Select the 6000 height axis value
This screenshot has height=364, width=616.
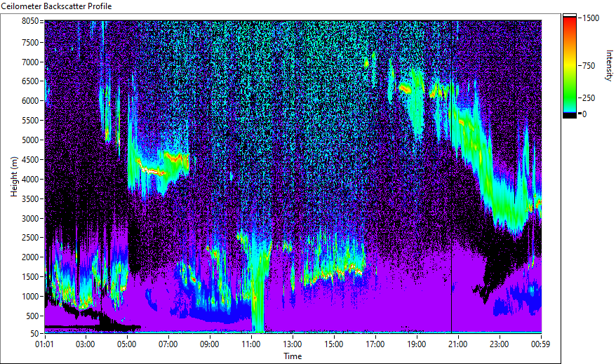(30, 101)
